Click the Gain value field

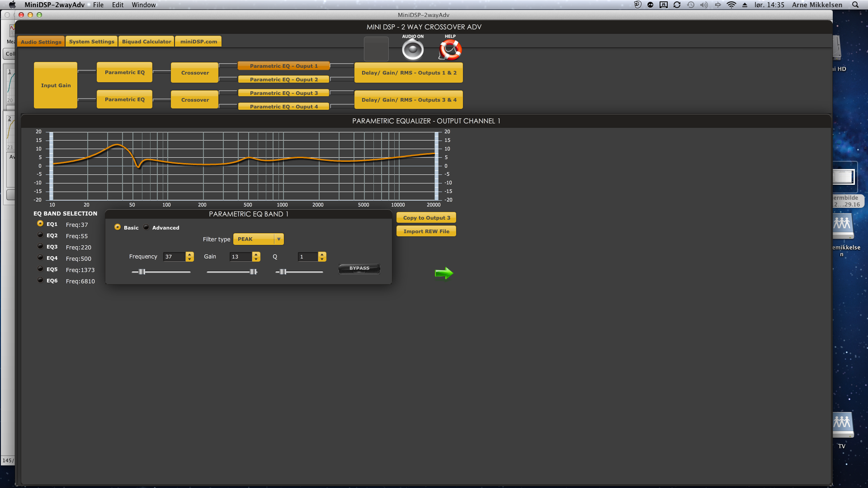[241, 257]
